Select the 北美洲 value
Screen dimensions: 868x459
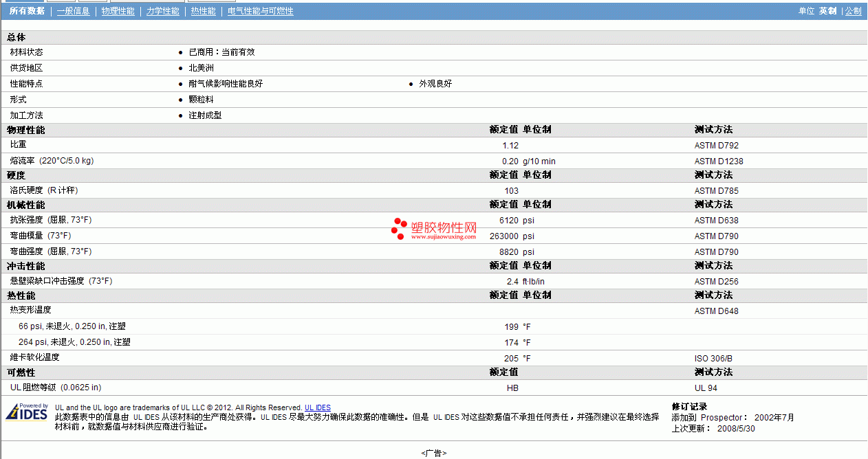click(201, 68)
